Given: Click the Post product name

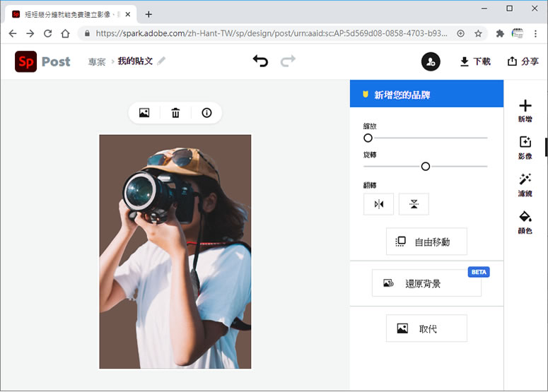Looking at the screenshot, I should pyautogui.click(x=56, y=61).
